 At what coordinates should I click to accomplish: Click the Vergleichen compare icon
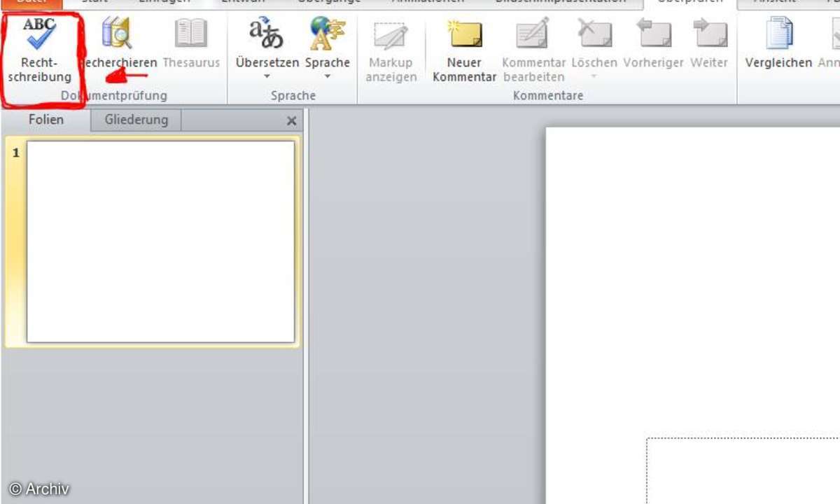tap(778, 34)
